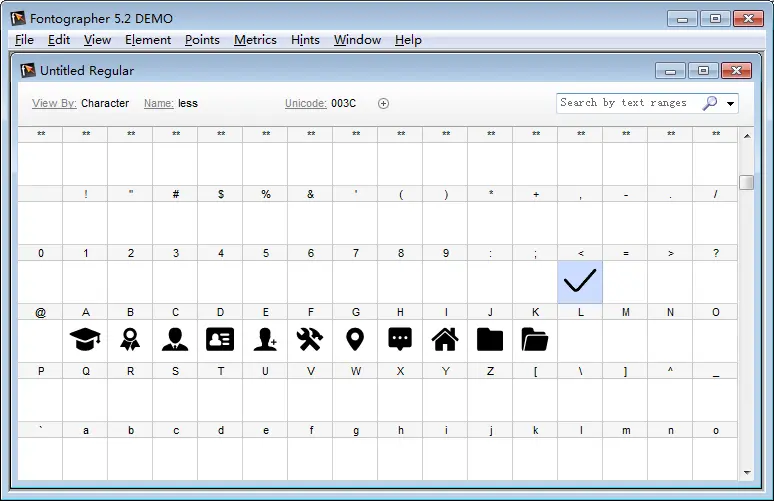
Task: Select the glyph cell labeled @
Action: click(40, 341)
